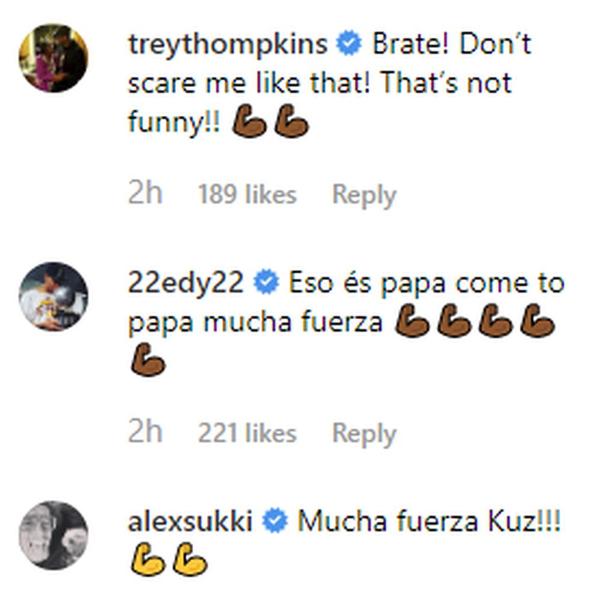Click the 2h timestamp under treythompkins comment

(145, 193)
